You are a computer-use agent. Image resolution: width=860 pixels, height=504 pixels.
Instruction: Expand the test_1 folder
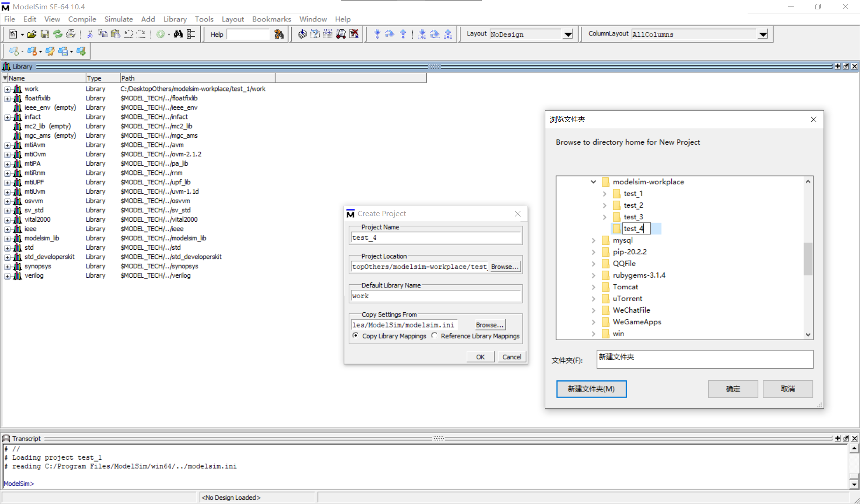(605, 194)
